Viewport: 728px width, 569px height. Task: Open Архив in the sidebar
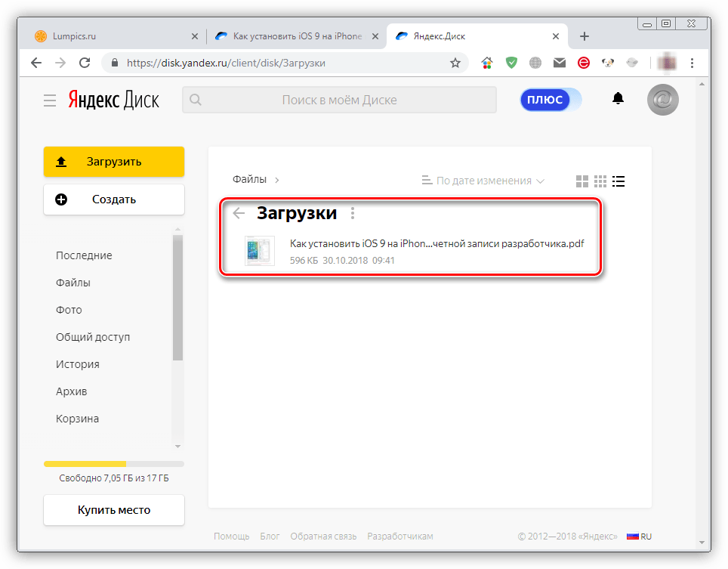coord(72,391)
